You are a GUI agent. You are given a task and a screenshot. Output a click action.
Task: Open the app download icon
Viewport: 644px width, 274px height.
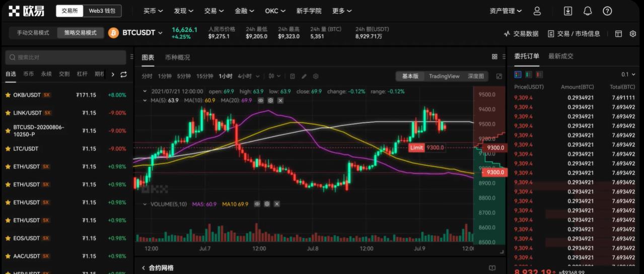tap(567, 11)
